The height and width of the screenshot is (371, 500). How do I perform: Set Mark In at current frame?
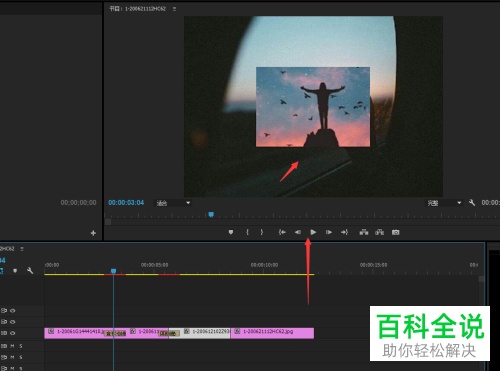point(247,232)
